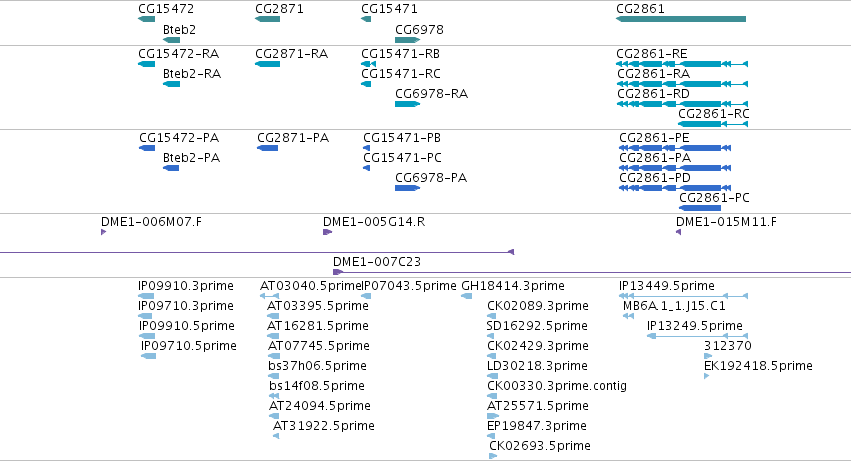
Task: Select the CG15472 gene feature
Action: (x=147, y=19)
